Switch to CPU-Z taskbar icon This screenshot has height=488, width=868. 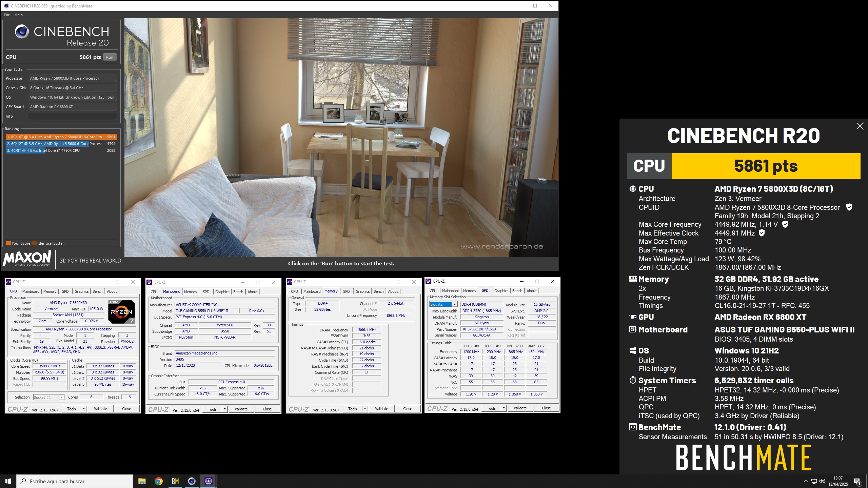click(x=208, y=481)
